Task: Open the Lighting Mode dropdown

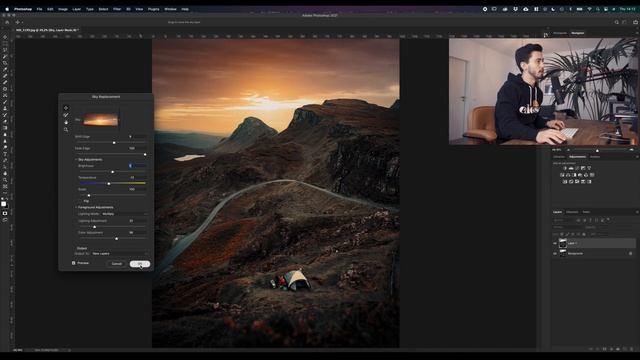Action: [124, 214]
